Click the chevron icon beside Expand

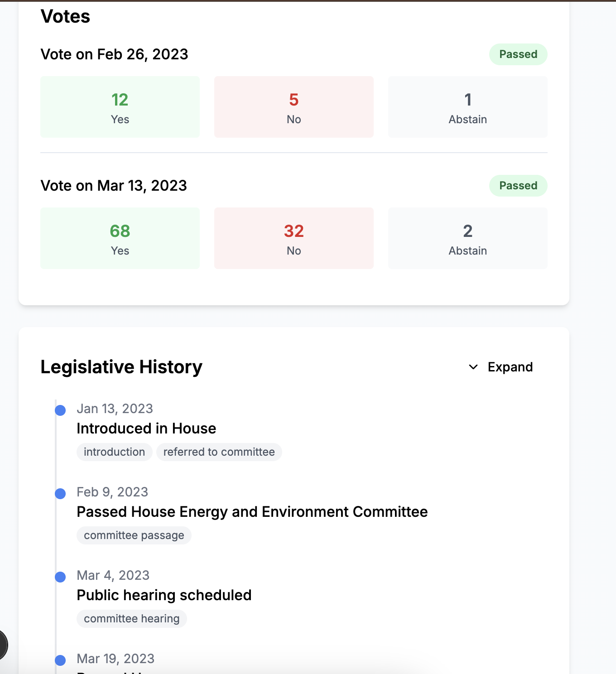click(x=473, y=367)
